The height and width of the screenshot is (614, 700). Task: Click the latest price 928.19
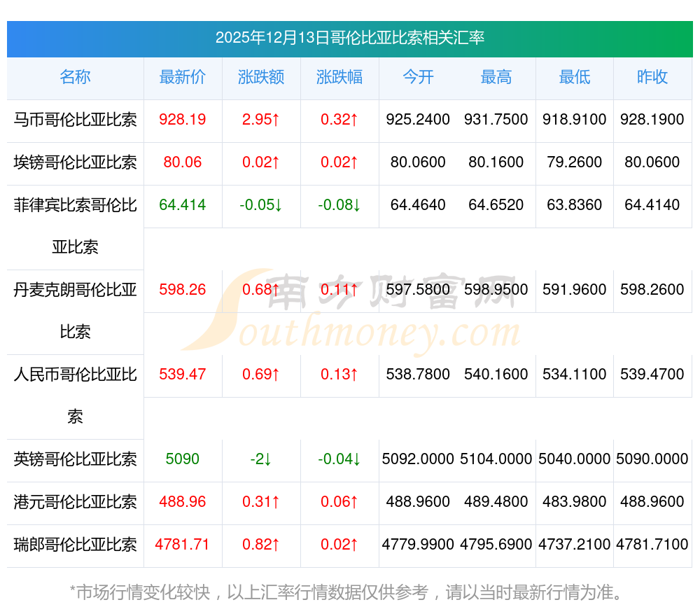pos(183,120)
